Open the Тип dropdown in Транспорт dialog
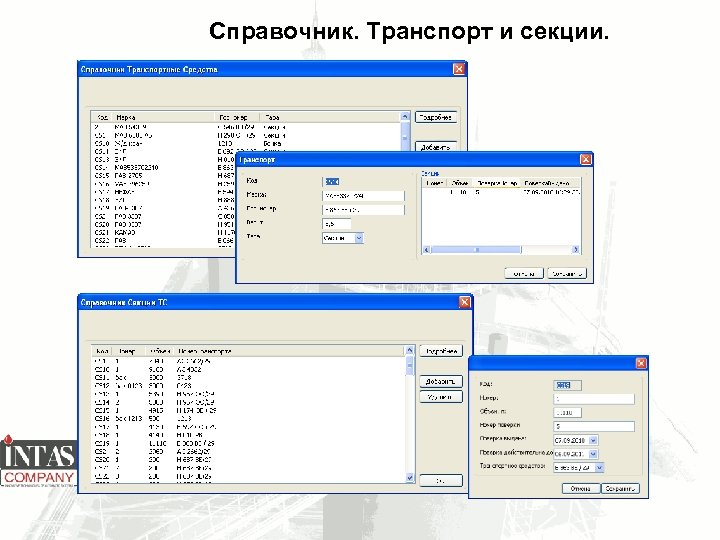Viewport: 720px width, 540px height. [x=359, y=238]
